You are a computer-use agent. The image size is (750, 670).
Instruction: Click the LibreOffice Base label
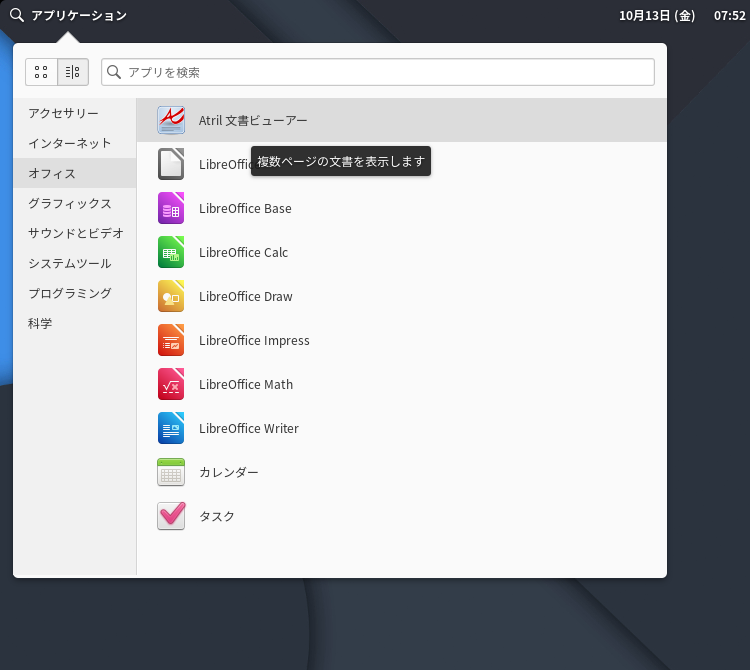click(x=245, y=209)
